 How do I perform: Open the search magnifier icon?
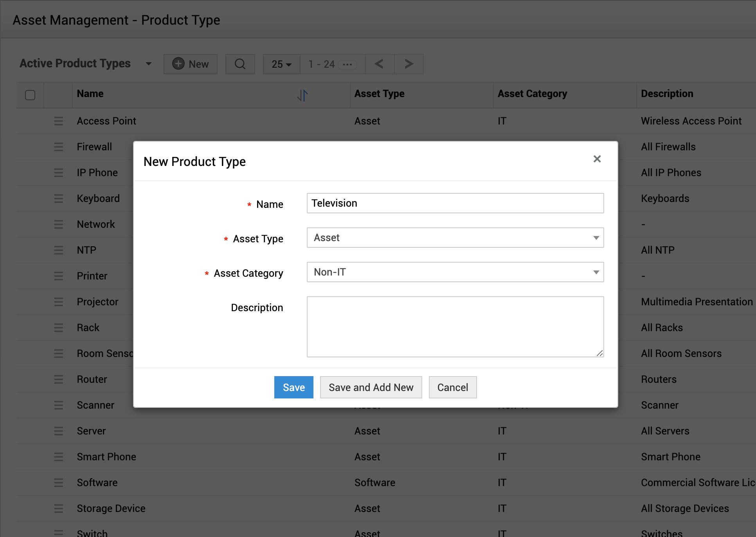coord(240,64)
